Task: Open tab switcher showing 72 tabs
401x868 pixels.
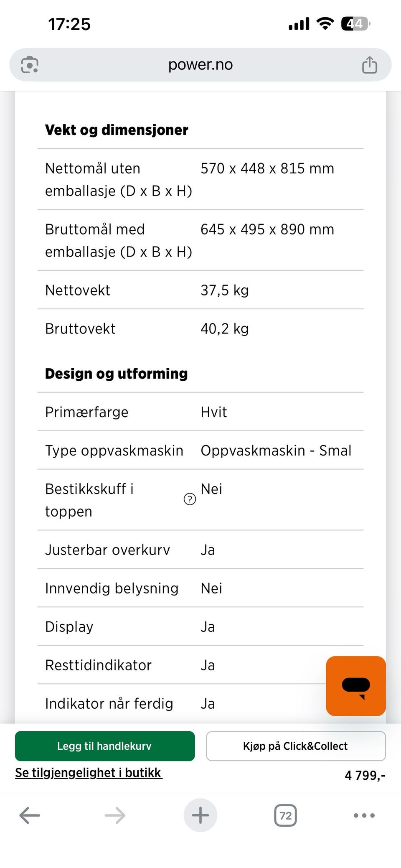Action: click(x=285, y=815)
